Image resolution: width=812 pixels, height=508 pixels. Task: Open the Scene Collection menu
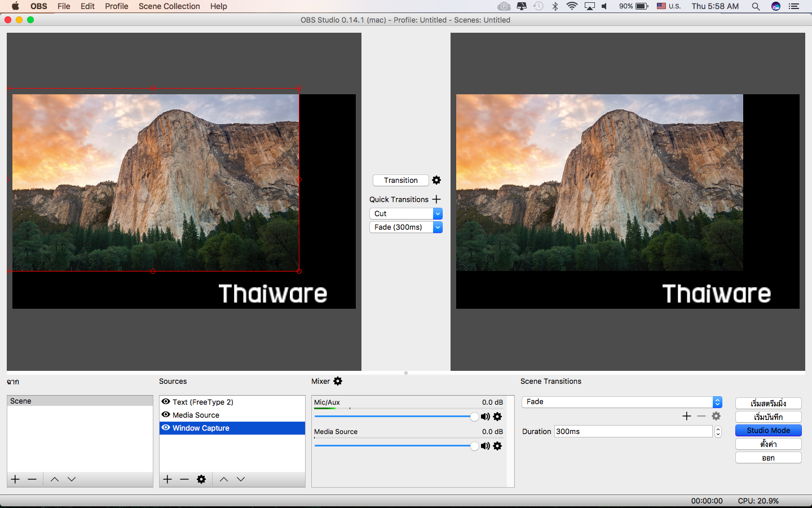[169, 6]
